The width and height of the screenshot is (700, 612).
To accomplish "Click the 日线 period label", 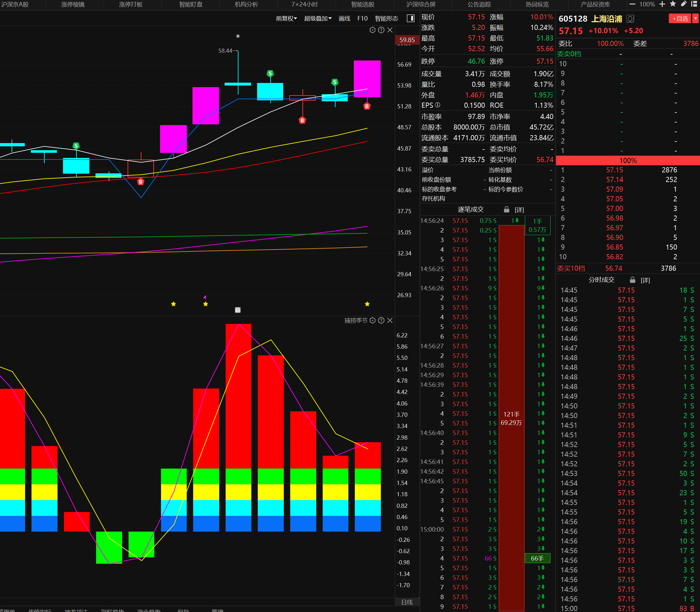I will 407,602.
